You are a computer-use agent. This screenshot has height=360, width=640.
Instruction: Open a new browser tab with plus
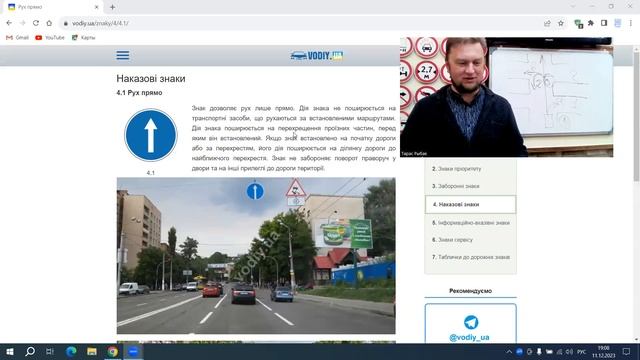[112, 7]
